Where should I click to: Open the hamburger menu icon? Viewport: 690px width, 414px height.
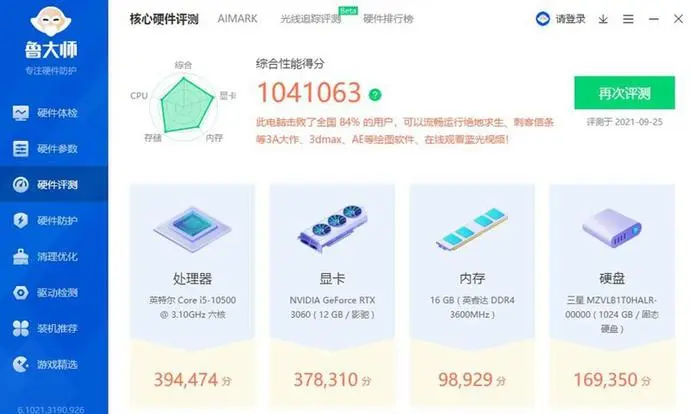coord(628,19)
